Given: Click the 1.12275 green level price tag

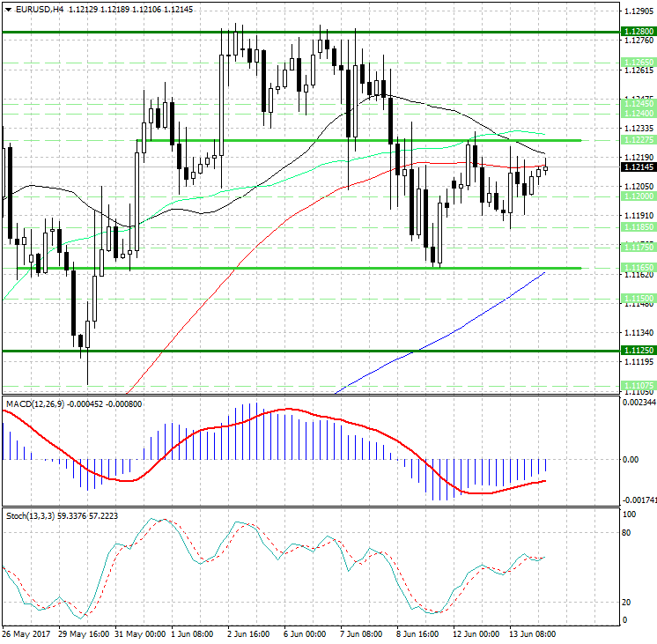Looking at the screenshot, I should 639,140.
